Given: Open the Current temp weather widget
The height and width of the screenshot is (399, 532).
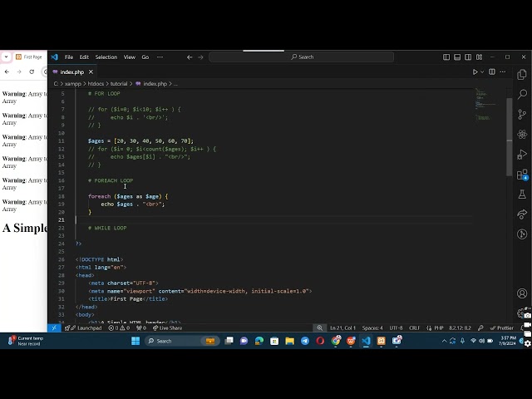Looking at the screenshot, I should point(26,341).
